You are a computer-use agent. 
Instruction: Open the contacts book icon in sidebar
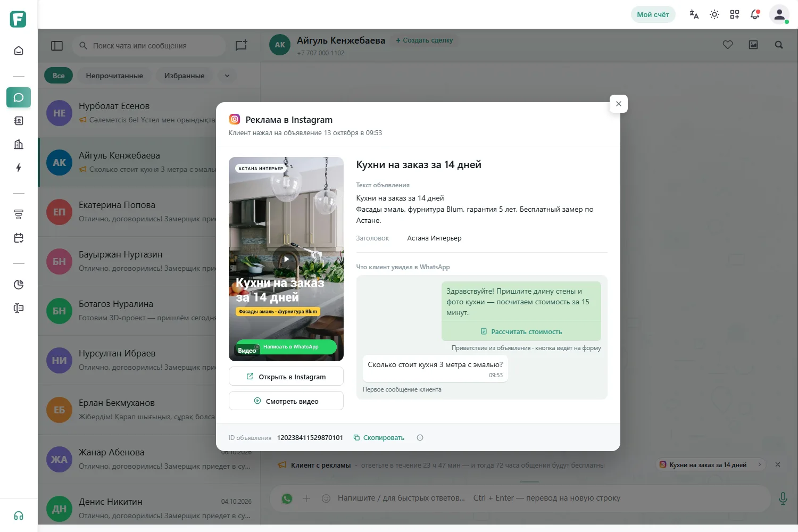coord(19,121)
